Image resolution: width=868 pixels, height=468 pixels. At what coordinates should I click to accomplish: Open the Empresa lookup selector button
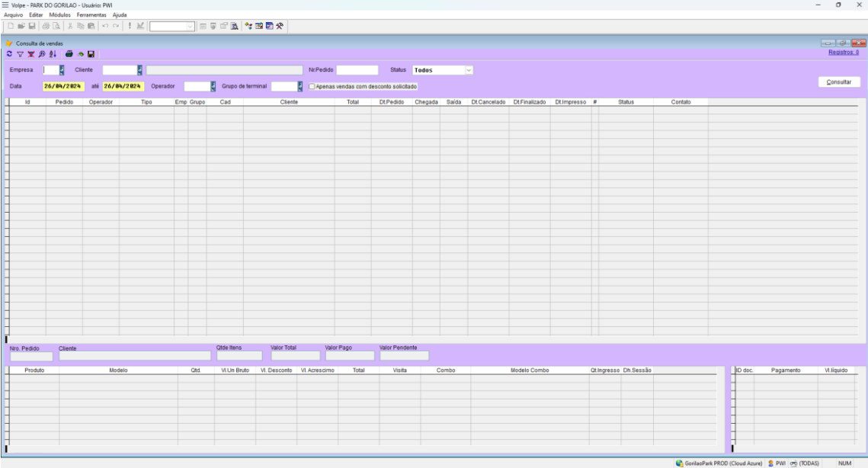click(62, 70)
